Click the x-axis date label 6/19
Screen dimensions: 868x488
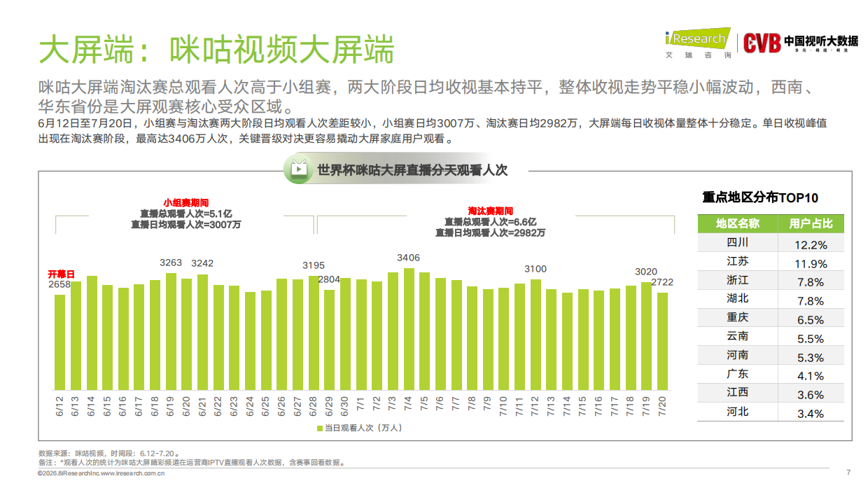pyautogui.click(x=171, y=407)
